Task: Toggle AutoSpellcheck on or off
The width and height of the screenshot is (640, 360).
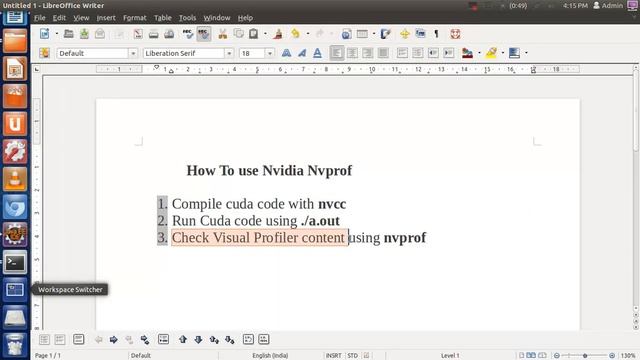Action: click(x=204, y=34)
